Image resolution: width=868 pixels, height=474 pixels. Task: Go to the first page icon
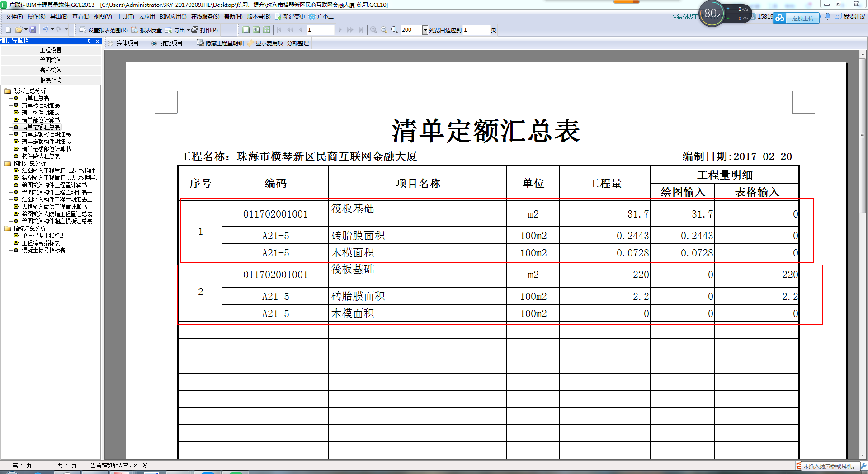(x=279, y=30)
